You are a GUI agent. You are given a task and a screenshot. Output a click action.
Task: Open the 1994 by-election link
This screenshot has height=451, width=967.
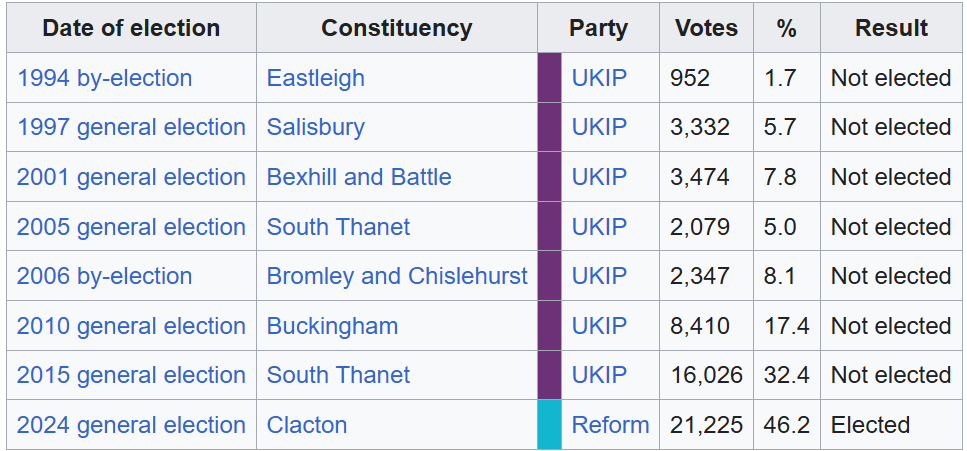point(104,78)
